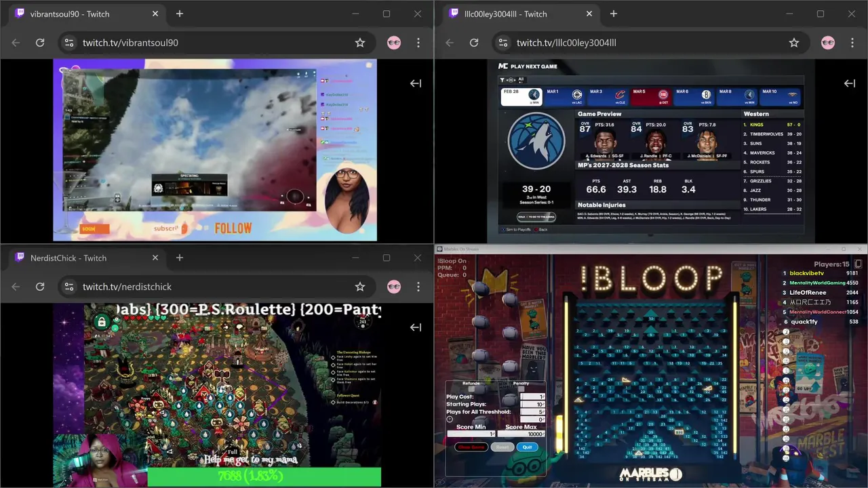Select A. Edwards player card
The width and height of the screenshot is (868, 488).
604,139
